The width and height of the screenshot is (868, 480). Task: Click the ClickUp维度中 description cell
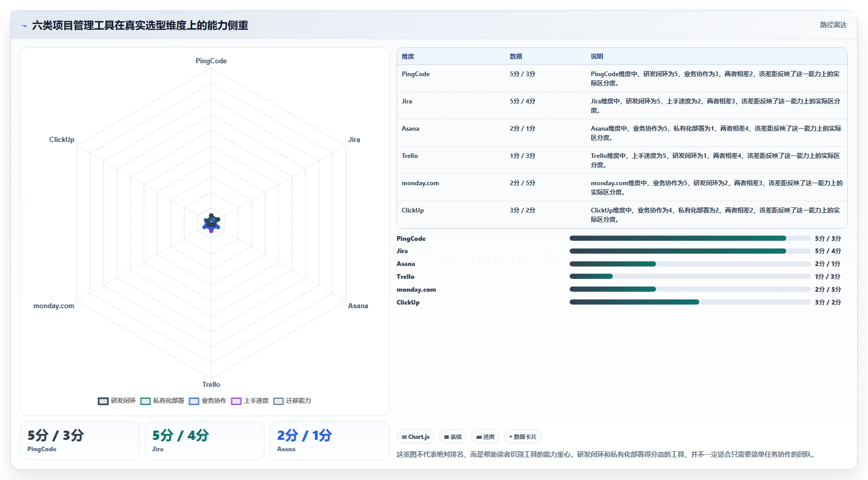click(716, 215)
